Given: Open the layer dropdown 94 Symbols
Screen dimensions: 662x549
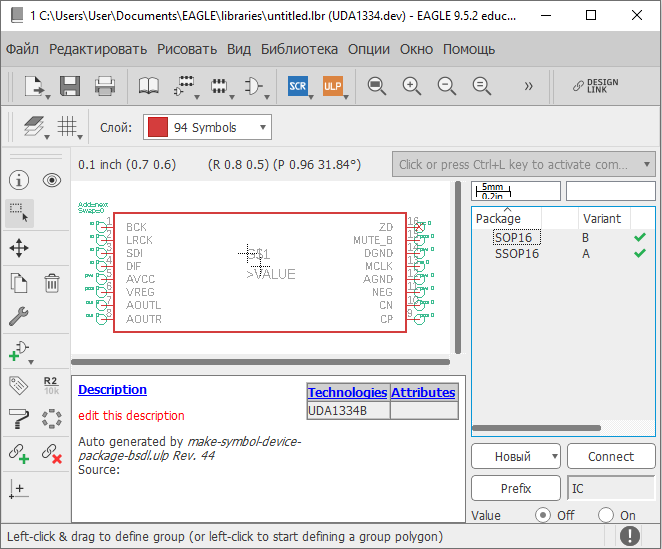Looking at the screenshot, I should pyautogui.click(x=207, y=127).
